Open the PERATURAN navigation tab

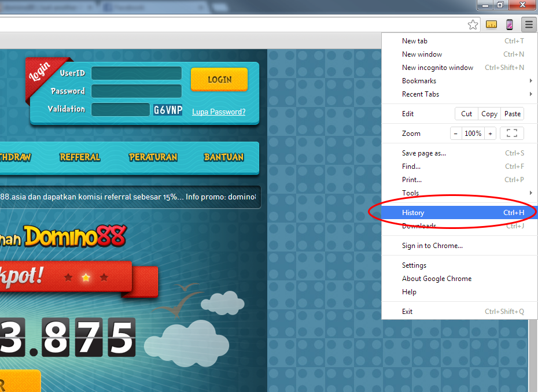pyautogui.click(x=153, y=157)
